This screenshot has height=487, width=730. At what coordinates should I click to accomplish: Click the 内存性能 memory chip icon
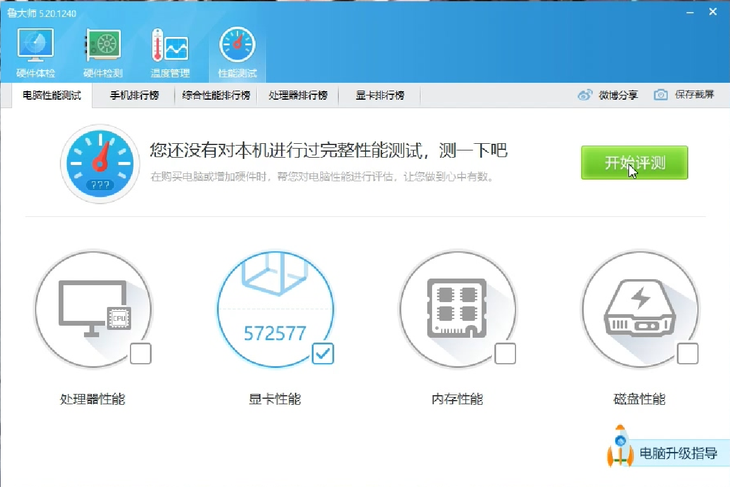tap(458, 309)
